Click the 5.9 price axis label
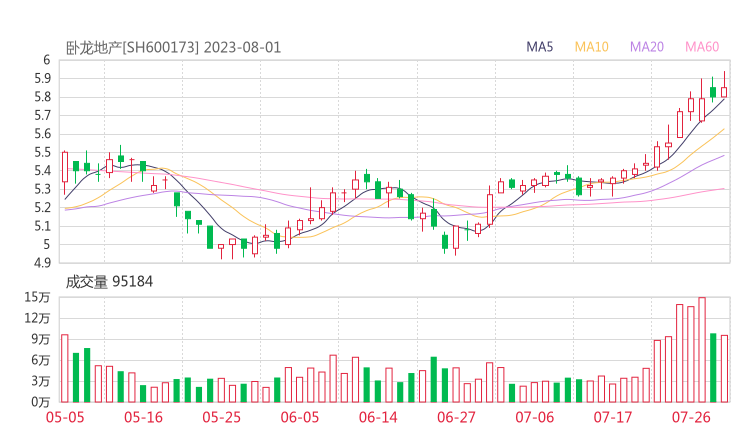The height and width of the screenshot is (440, 740). coord(42,78)
